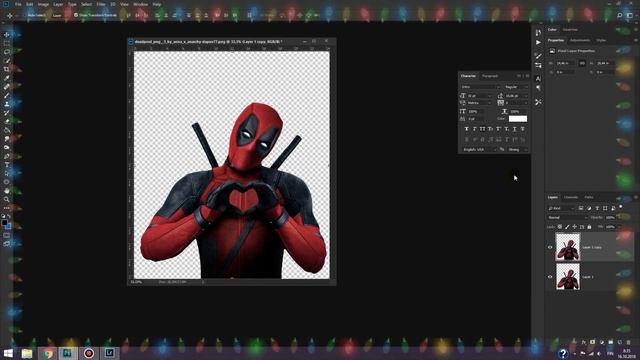
Task: Switch to the Paragraph tab
Action: tap(490, 76)
